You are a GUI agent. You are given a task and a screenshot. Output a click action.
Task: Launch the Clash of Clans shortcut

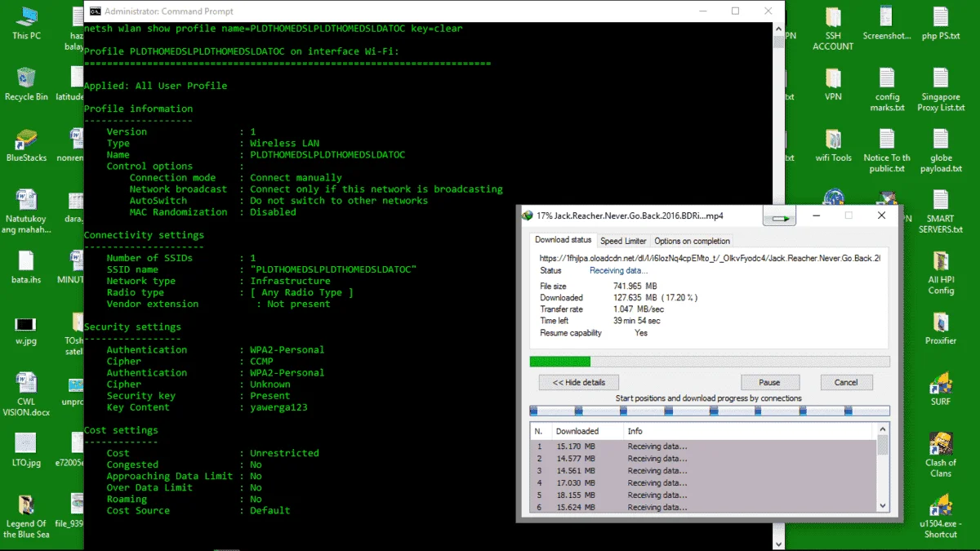941,455
